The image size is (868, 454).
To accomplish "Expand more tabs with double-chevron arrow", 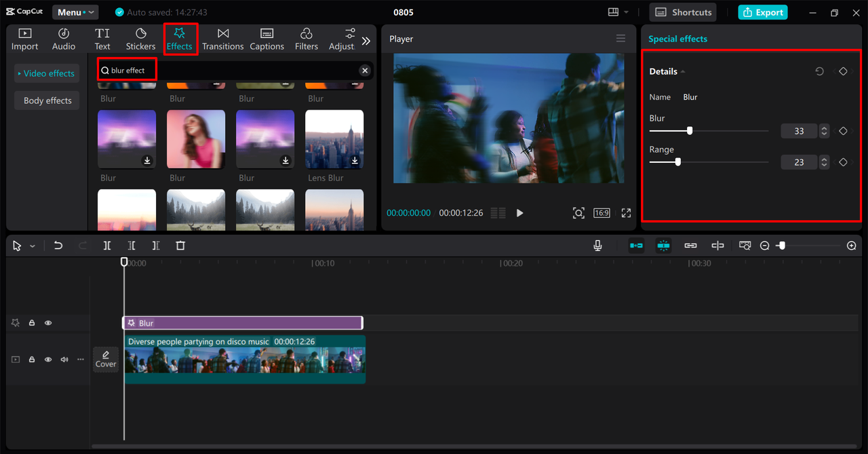I will [x=366, y=41].
